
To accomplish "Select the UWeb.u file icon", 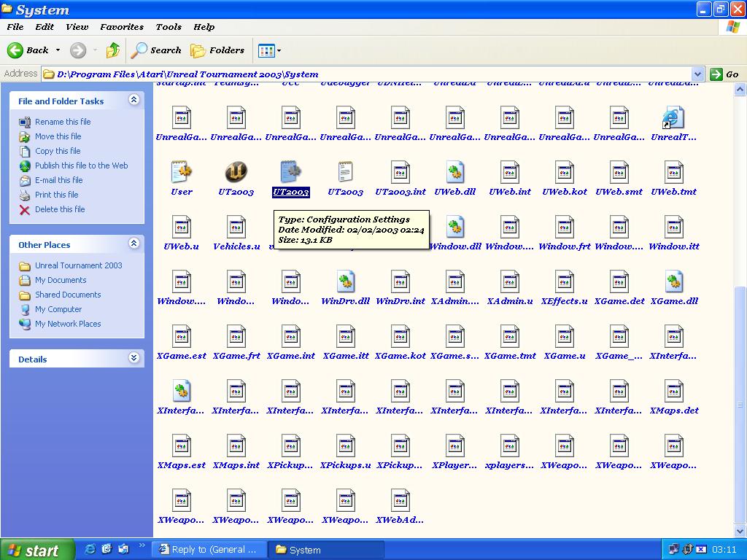I will coord(182,227).
